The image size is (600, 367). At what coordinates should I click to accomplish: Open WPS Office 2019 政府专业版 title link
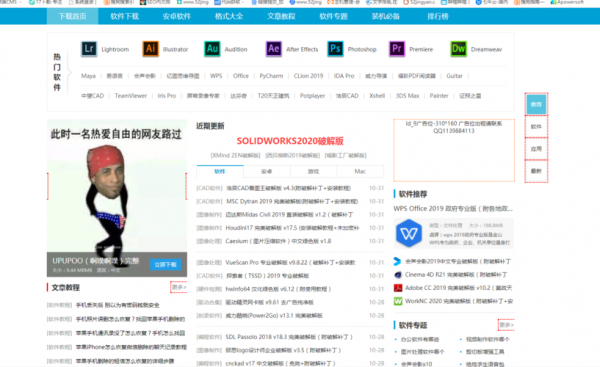(x=453, y=209)
